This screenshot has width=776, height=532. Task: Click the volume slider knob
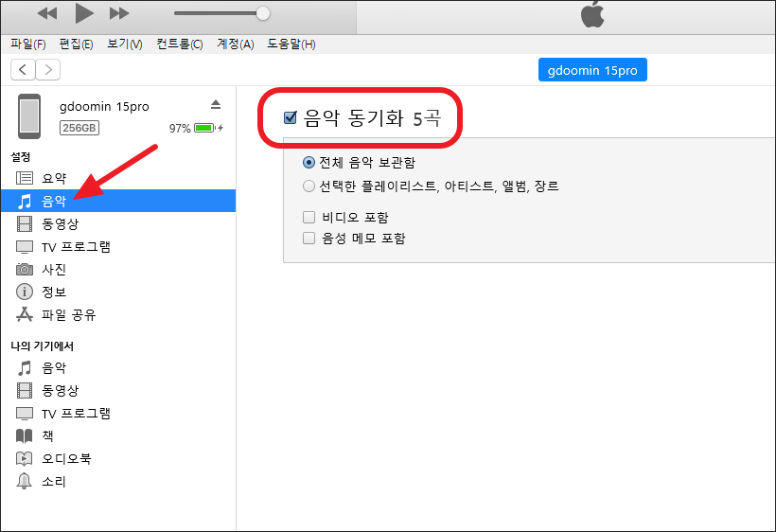click(x=263, y=13)
